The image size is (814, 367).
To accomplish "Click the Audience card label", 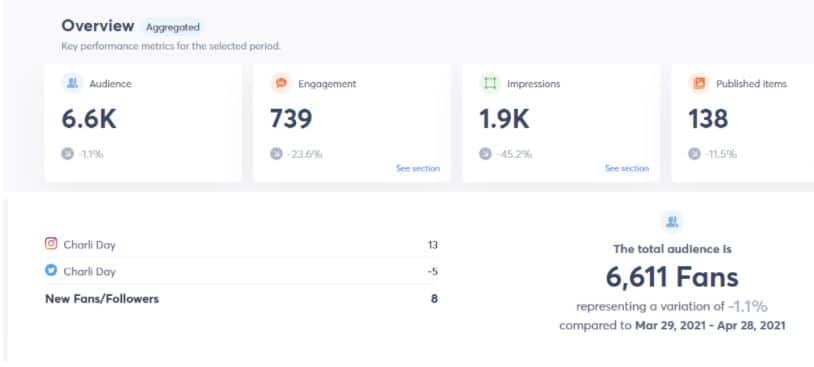I will [111, 84].
